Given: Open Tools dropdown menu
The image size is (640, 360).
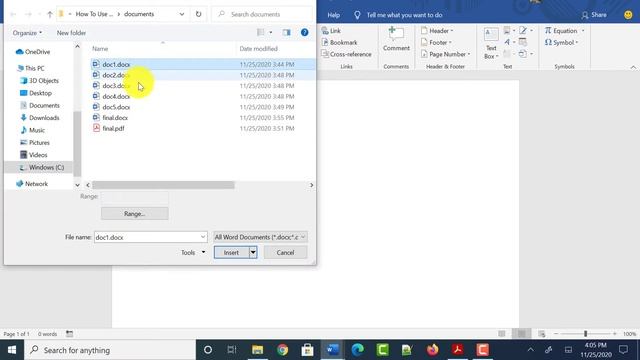Looking at the screenshot, I should coord(193,253).
